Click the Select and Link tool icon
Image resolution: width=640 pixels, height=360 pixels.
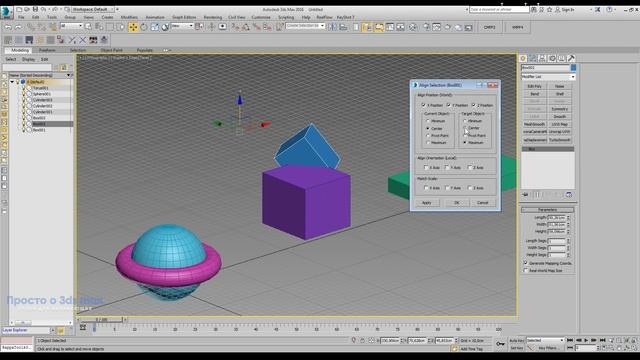point(31,27)
